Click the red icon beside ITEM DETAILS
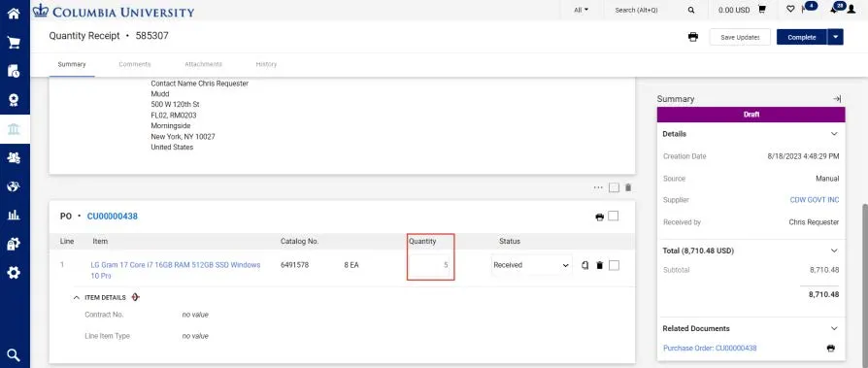 pyautogui.click(x=136, y=297)
